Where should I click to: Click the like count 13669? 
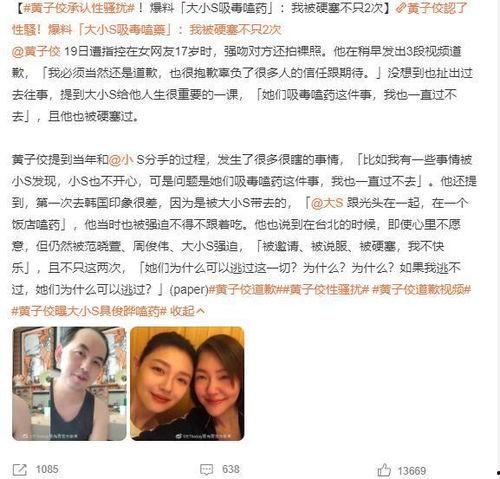tap(412, 471)
